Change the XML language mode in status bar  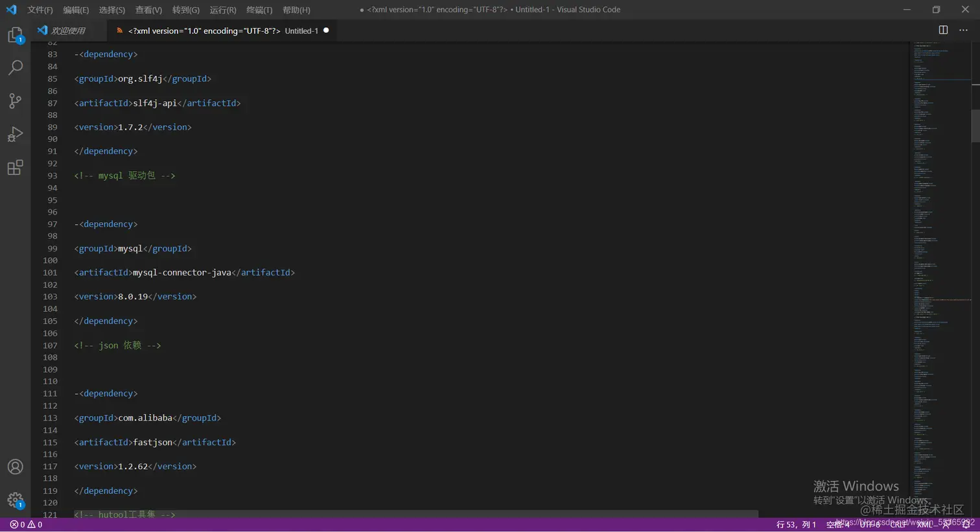click(x=925, y=525)
